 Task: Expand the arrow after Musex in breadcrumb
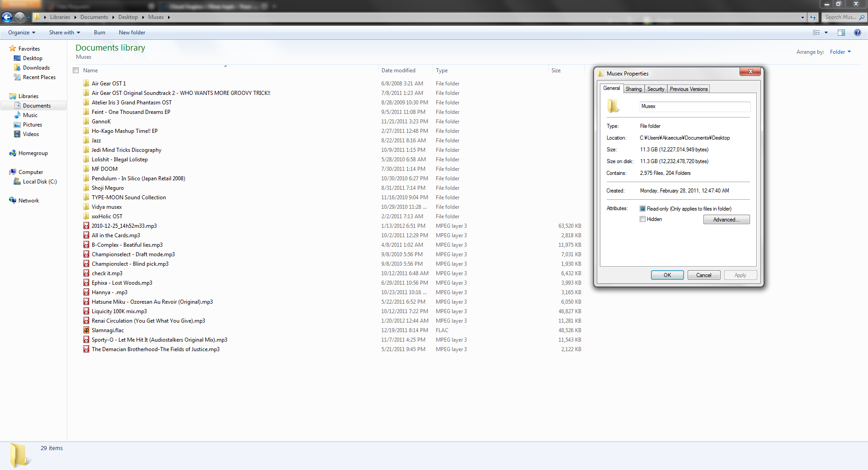click(x=169, y=17)
